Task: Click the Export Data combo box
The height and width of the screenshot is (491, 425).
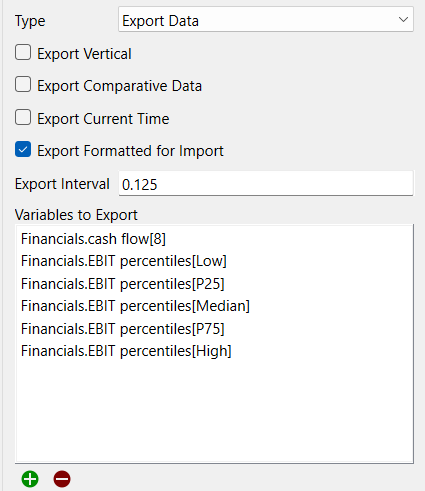Action: coord(266,20)
